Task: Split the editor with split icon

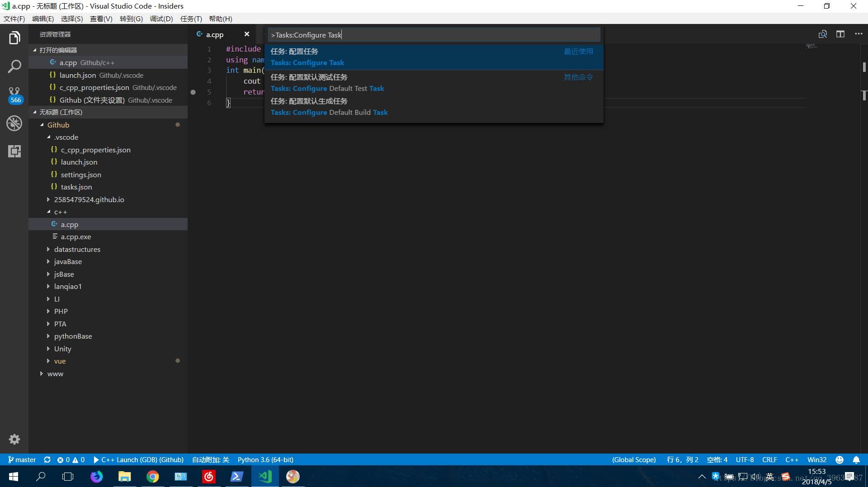Action: pos(840,34)
